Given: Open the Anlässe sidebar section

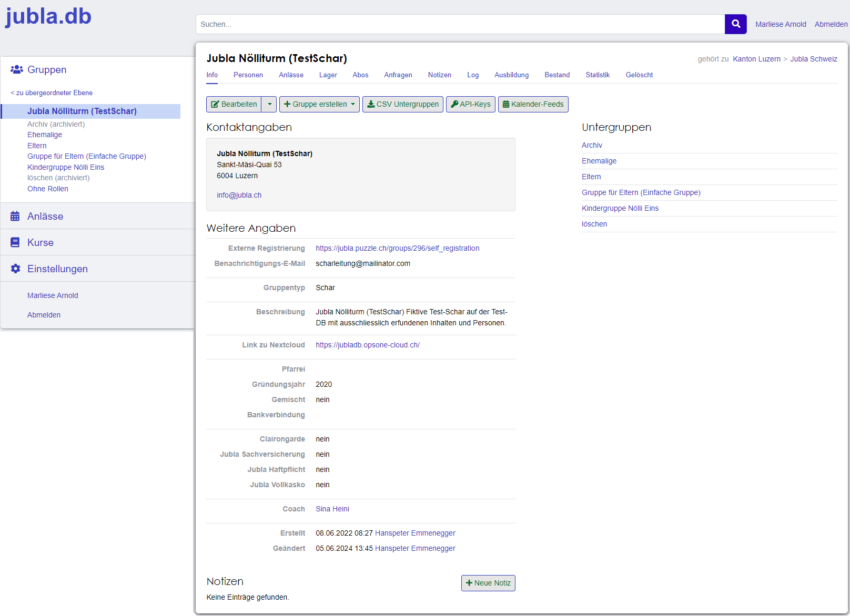Looking at the screenshot, I should tap(45, 216).
